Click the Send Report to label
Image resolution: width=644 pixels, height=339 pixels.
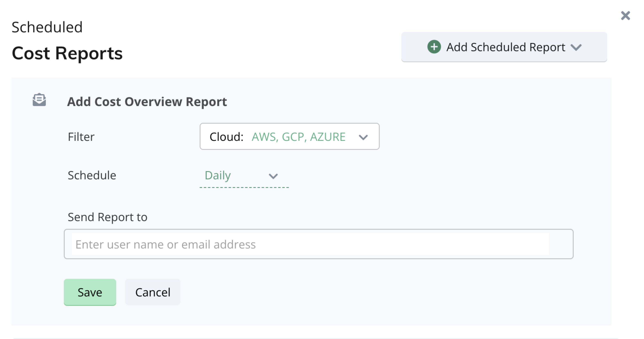(x=107, y=217)
